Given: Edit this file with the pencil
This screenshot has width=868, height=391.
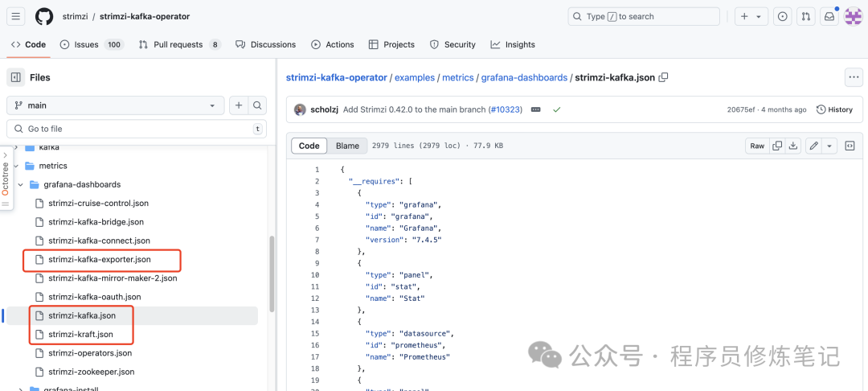Looking at the screenshot, I should click(813, 146).
